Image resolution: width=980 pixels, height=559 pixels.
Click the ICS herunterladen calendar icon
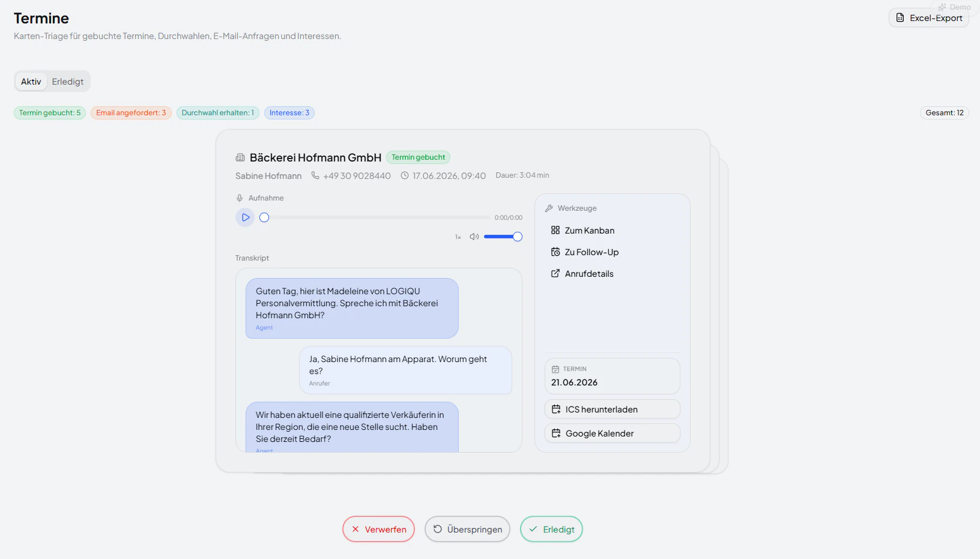(556, 409)
